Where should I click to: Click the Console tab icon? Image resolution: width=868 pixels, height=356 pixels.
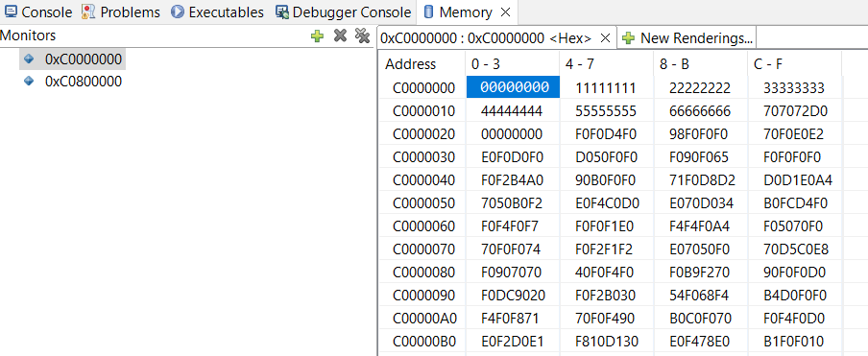(11, 12)
